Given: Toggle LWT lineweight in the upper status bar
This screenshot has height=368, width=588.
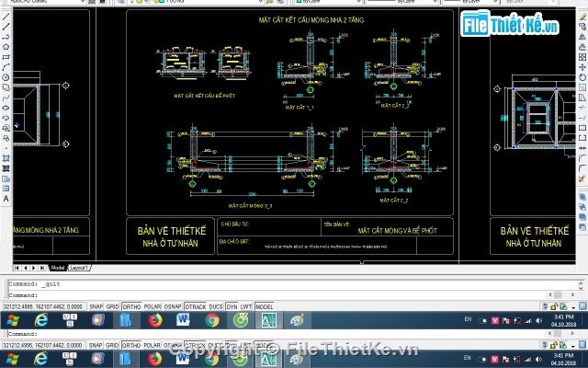Looking at the screenshot, I should (x=246, y=306).
